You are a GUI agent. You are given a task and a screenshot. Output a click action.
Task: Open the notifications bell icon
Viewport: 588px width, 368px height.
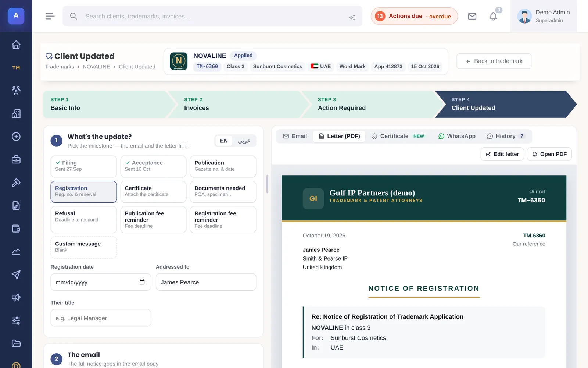[x=493, y=16]
